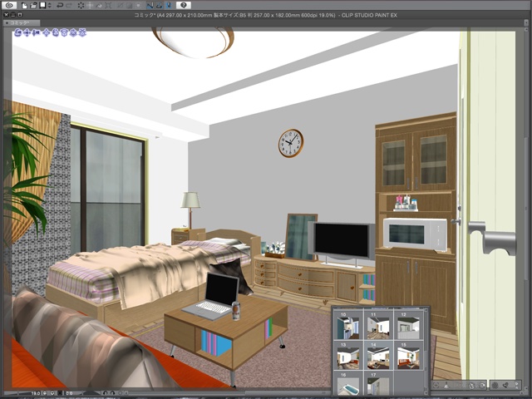Screen dimensions: 532x399
Task: Rotate canvas right from status bar
Action: 112,393
